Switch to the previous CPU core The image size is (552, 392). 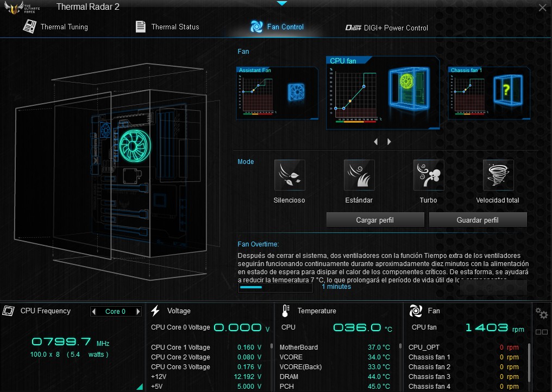point(93,312)
